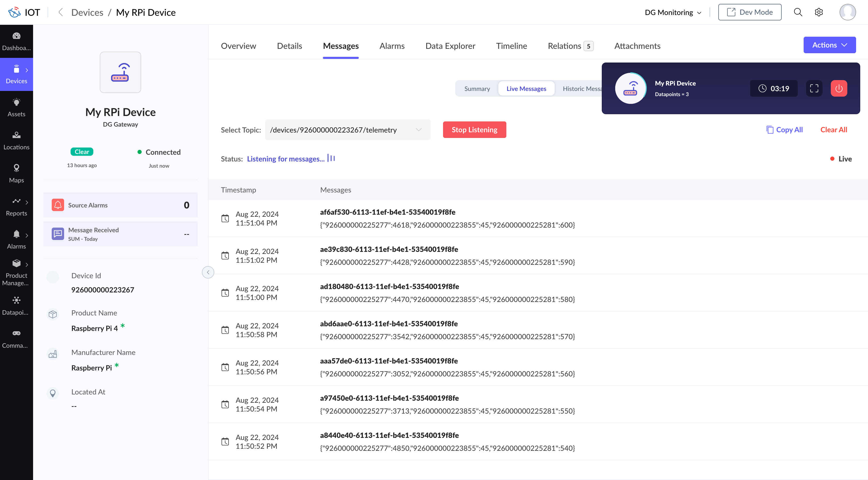Click the fullscreen expand icon in device widget
This screenshot has width=868, height=480.
(814, 89)
